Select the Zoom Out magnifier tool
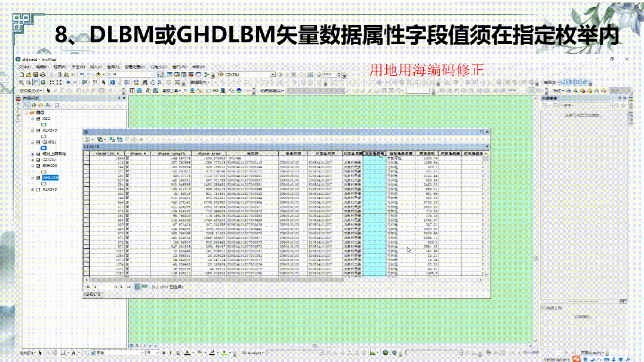This screenshot has height=362, width=644. [x=28, y=82]
